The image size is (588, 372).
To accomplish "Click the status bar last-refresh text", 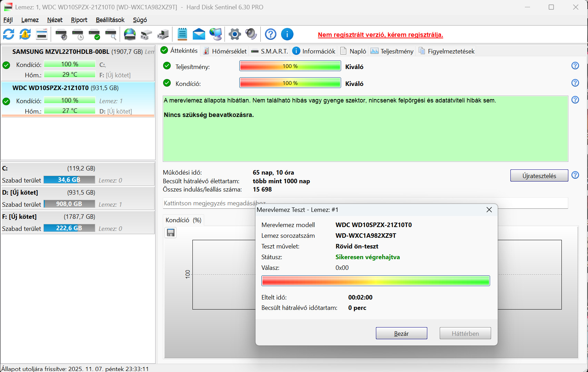I will 75,369.
